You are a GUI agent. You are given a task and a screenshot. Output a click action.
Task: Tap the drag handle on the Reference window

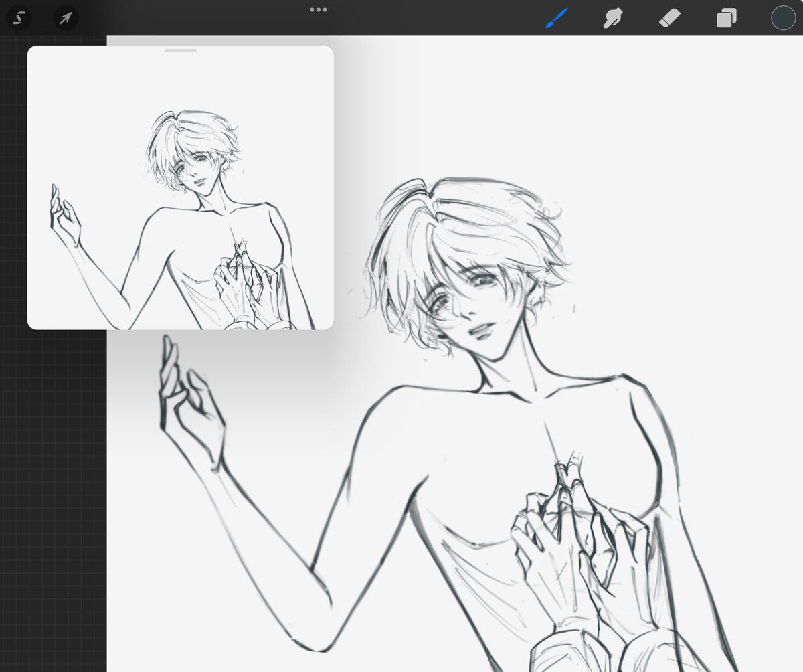click(179, 50)
